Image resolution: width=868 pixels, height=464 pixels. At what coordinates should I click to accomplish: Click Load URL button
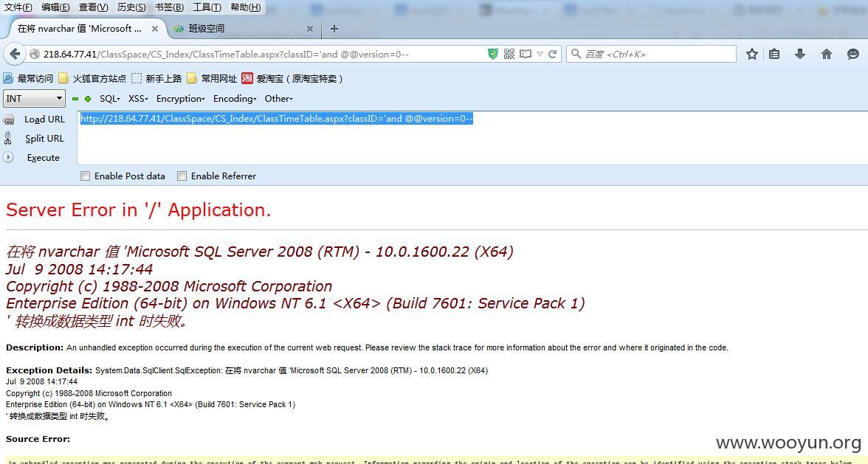(44, 119)
